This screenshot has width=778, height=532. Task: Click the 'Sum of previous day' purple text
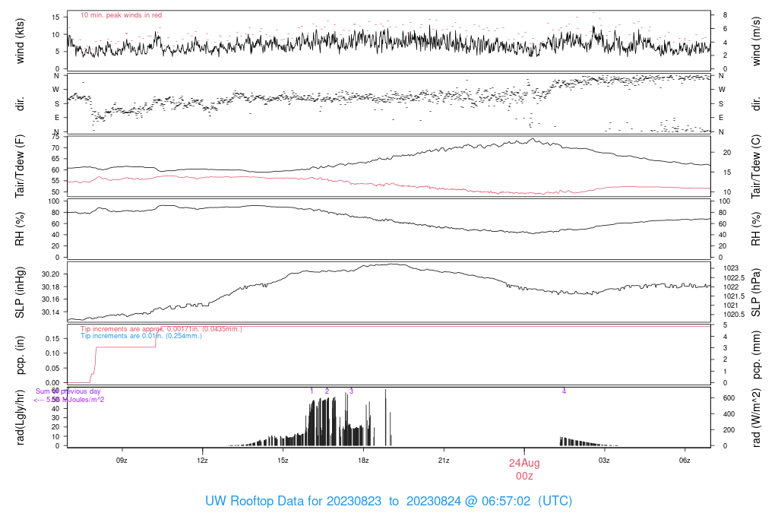pyautogui.click(x=68, y=391)
